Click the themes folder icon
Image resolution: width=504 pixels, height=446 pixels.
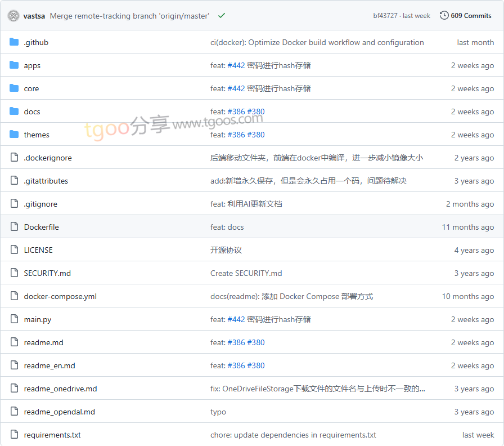[15, 135]
